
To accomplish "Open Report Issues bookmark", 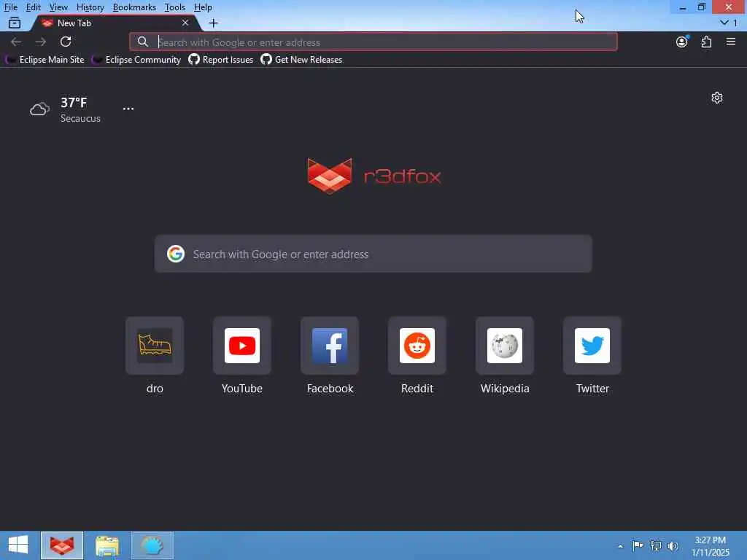I will (x=221, y=60).
